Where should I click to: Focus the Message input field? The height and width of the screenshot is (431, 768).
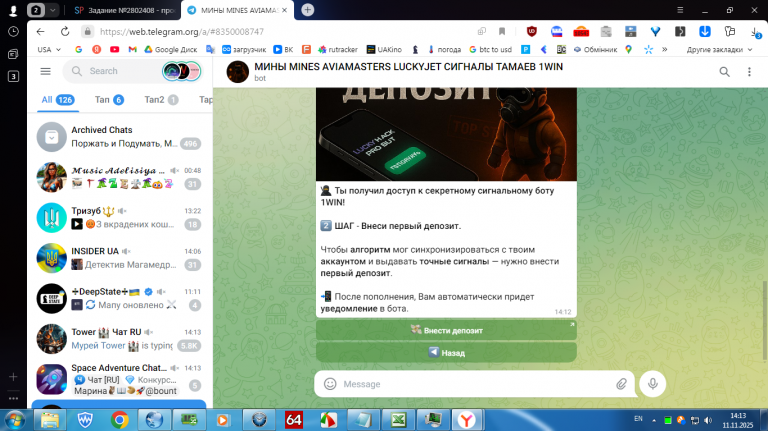click(475, 384)
